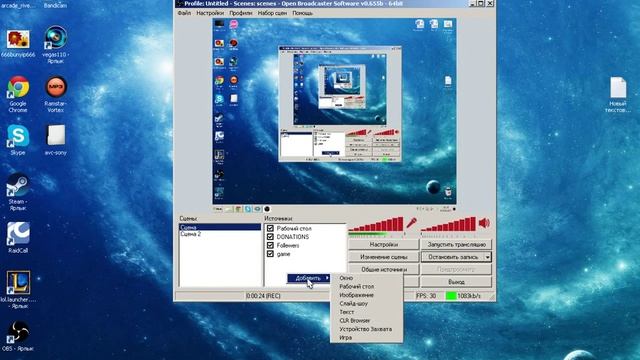Open the new text document desktop icon
Viewport: 640px width, 360px height.
(x=618, y=94)
